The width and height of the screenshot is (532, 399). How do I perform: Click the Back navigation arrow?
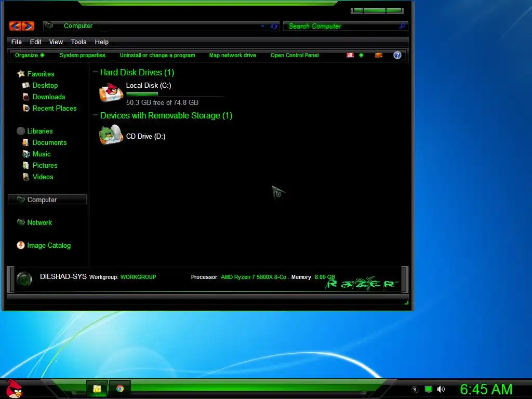click(x=15, y=26)
